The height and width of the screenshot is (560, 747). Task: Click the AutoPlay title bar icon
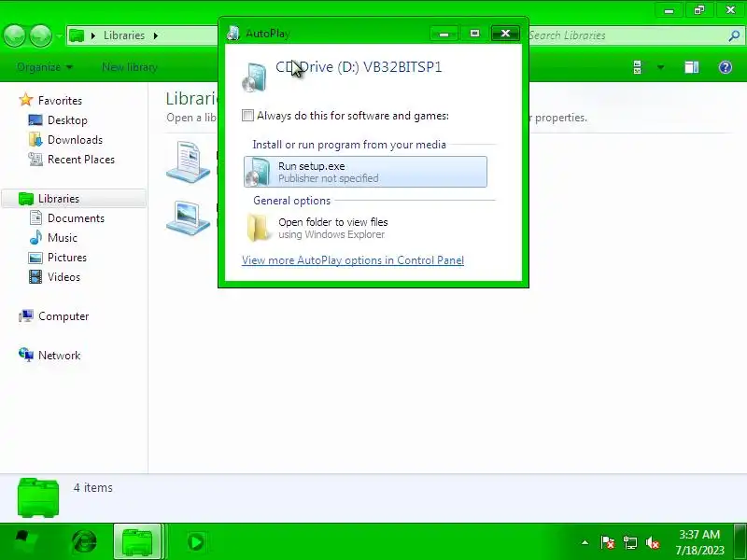[233, 33]
